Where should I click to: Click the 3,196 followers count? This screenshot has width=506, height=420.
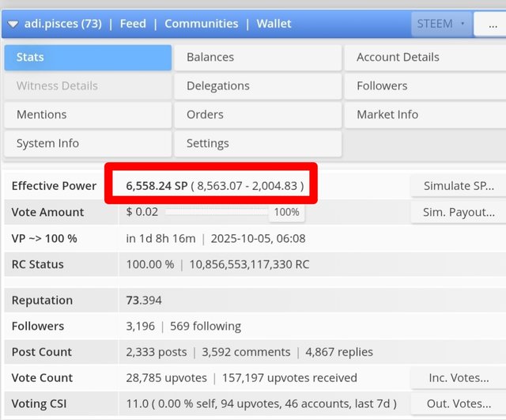point(141,326)
